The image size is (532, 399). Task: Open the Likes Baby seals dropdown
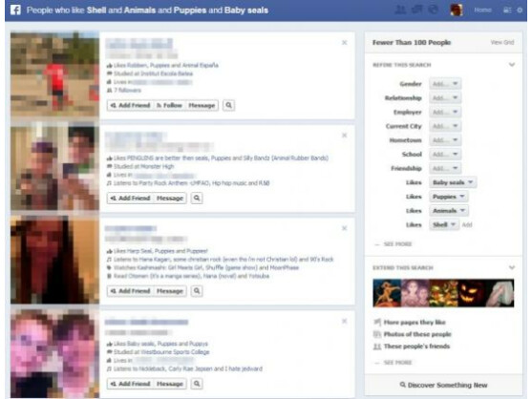(453, 182)
